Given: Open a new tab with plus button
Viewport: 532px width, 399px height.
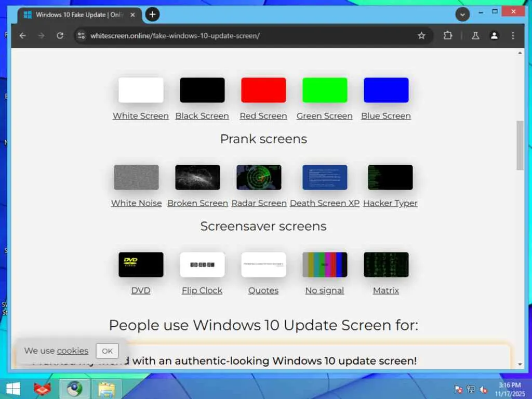Looking at the screenshot, I should click(x=152, y=15).
